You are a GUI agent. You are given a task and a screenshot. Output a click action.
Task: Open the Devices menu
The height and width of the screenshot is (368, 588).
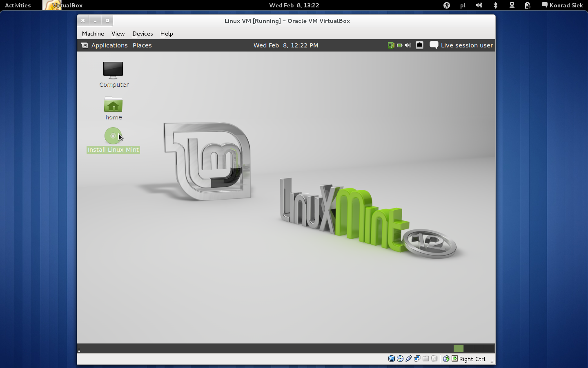tap(143, 34)
